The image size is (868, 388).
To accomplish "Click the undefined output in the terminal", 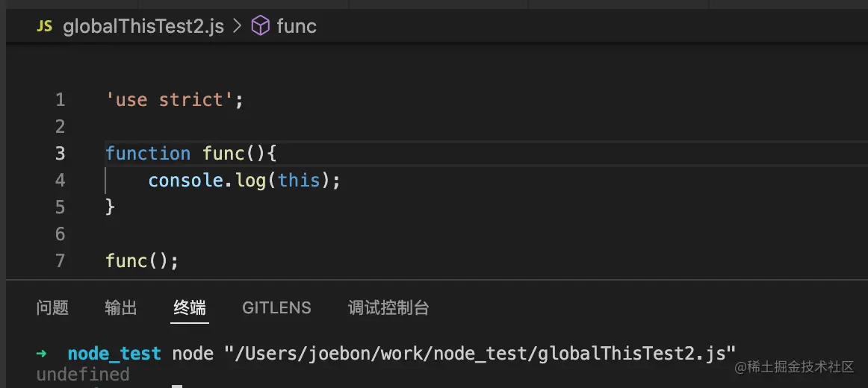I will [x=83, y=374].
